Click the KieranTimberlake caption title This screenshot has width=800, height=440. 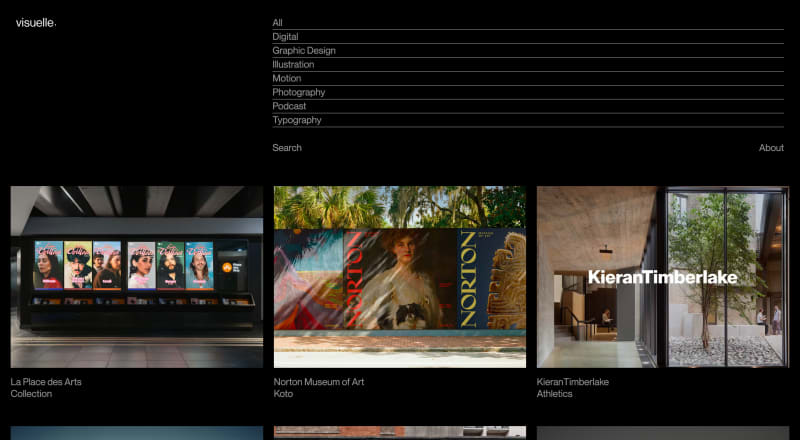pyautogui.click(x=572, y=382)
